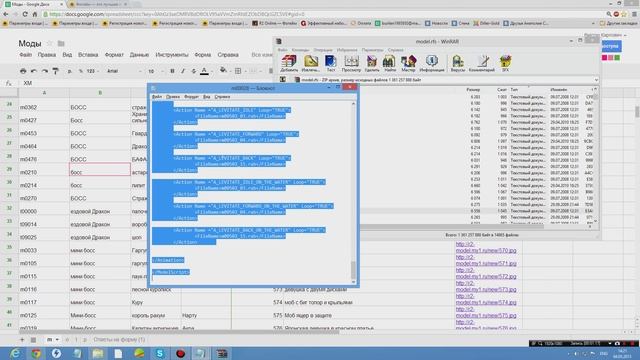The image size is (640, 360).
Task: Add a new sheet with plus button
Action: [22, 340]
